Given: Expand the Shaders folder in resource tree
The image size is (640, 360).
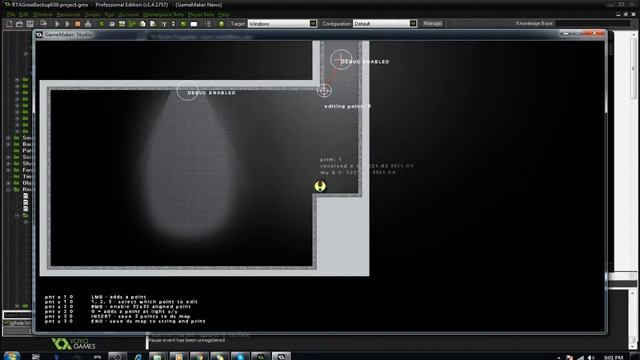Looking at the screenshot, I should 8,164.
